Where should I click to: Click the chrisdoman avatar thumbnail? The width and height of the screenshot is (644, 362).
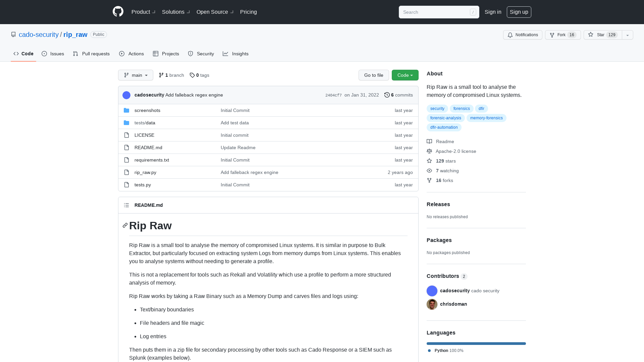[x=432, y=304]
